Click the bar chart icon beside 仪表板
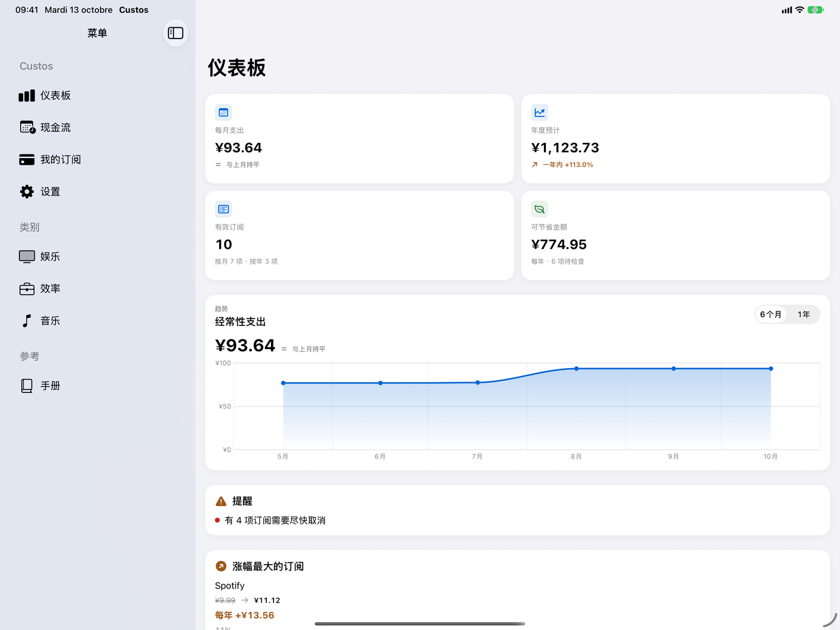Image resolution: width=840 pixels, height=630 pixels. point(27,95)
